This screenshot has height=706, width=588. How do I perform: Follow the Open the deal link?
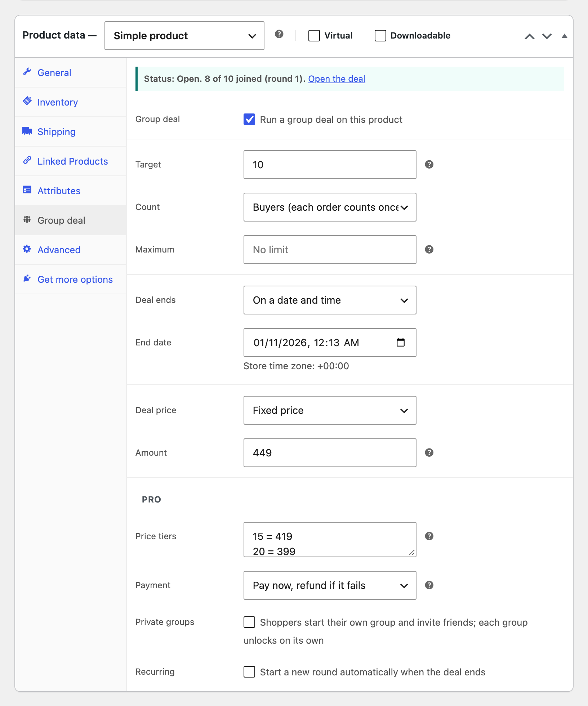(x=337, y=79)
